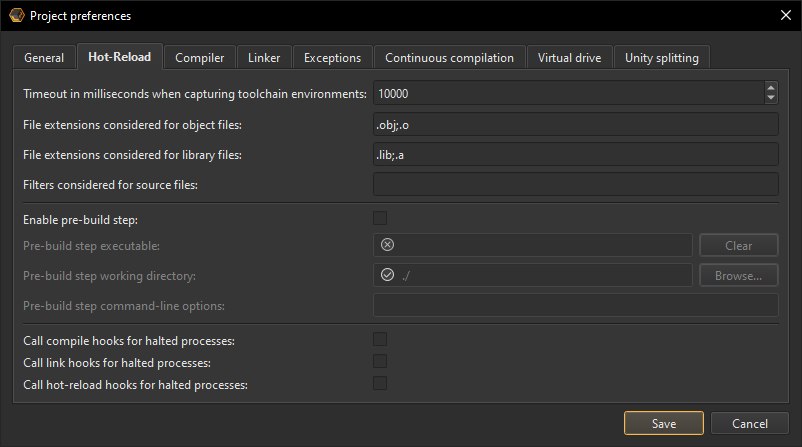
Task: Click the pre-build step executable field
Action: pyautogui.click(x=532, y=245)
